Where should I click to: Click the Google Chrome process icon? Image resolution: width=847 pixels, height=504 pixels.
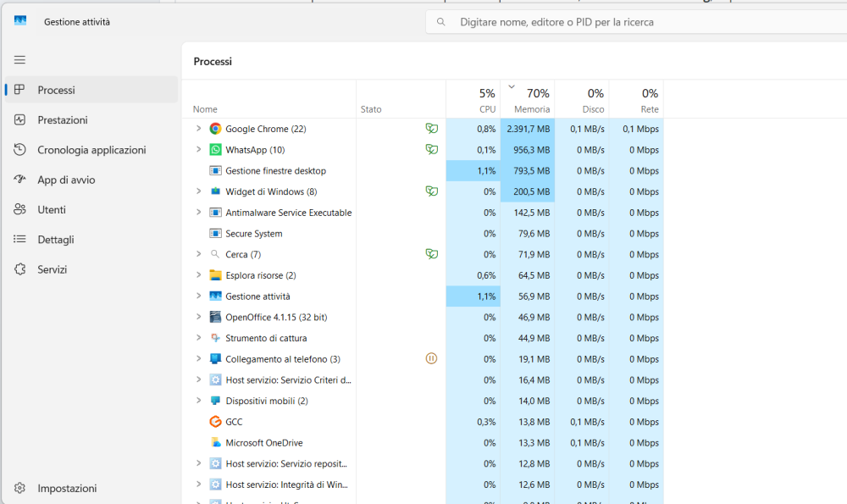(x=215, y=129)
